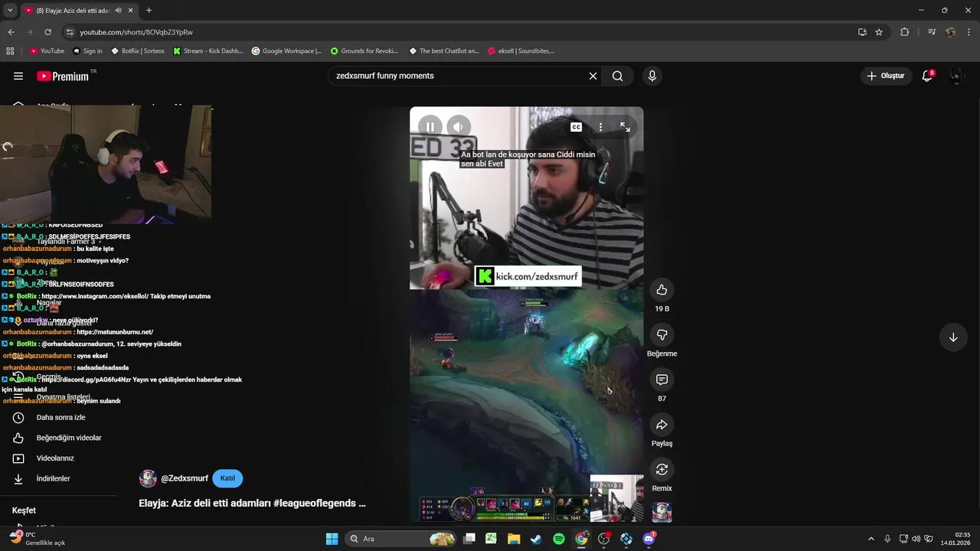980x551 pixels.
Task: Open the matununburnu.net chat link
Action: pyautogui.click(x=115, y=332)
